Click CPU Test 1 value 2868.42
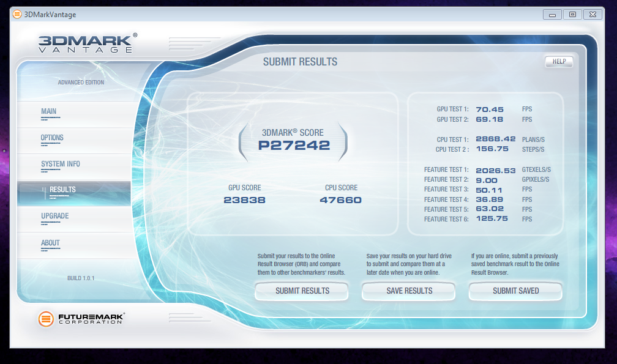This screenshot has height=364, width=617. pyautogui.click(x=496, y=139)
